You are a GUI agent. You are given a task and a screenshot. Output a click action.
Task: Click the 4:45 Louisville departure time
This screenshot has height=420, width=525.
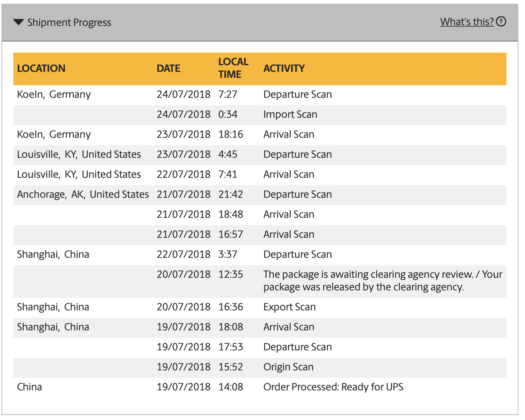(x=227, y=154)
